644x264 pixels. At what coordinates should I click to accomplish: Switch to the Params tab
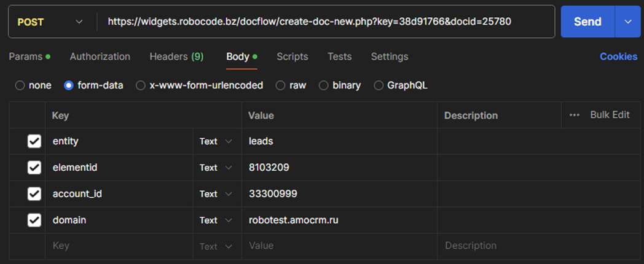click(x=29, y=56)
